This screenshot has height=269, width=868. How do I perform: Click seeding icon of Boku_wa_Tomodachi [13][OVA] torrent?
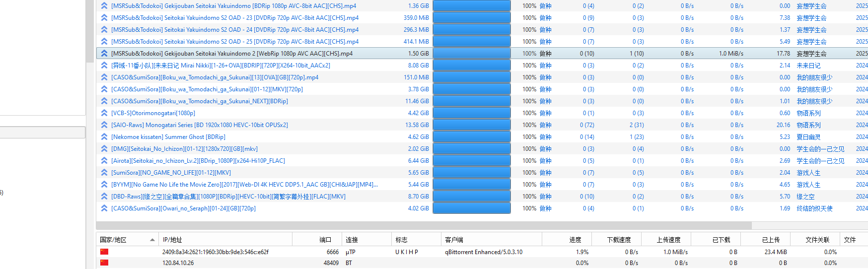(104, 77)
